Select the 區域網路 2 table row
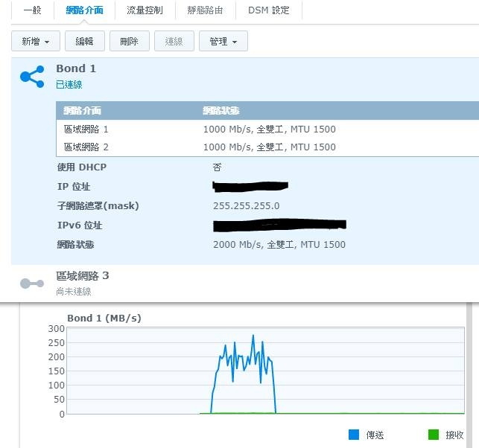This screenshot has width=479, height=448. tap(267, 147)
